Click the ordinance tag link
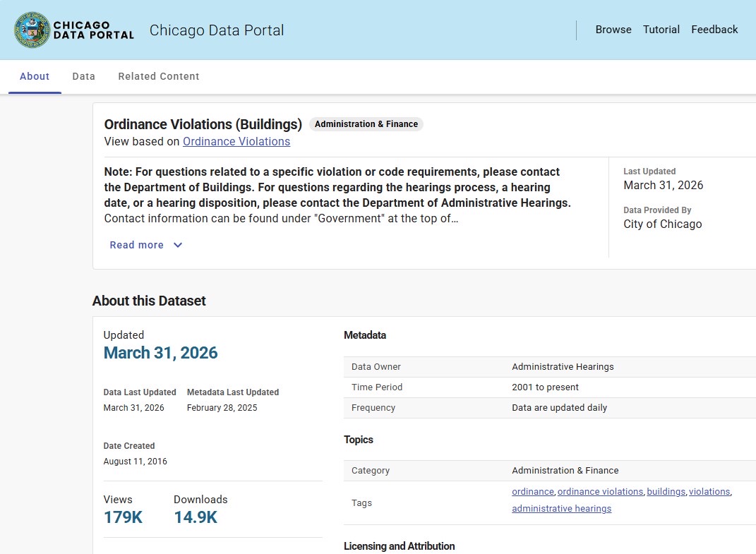The image size is (756, 554). coord(533,491)
